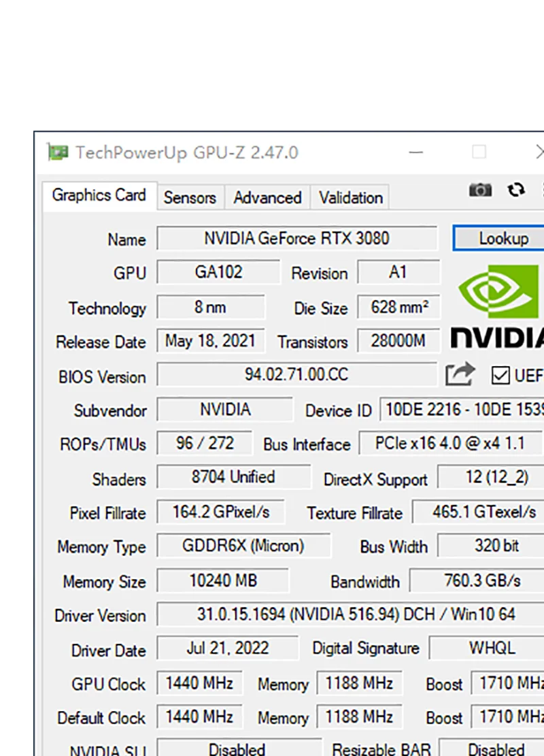Click the Device ID field 10DE 2216
This screenshot has height=756, width=544.
[462, 410]
